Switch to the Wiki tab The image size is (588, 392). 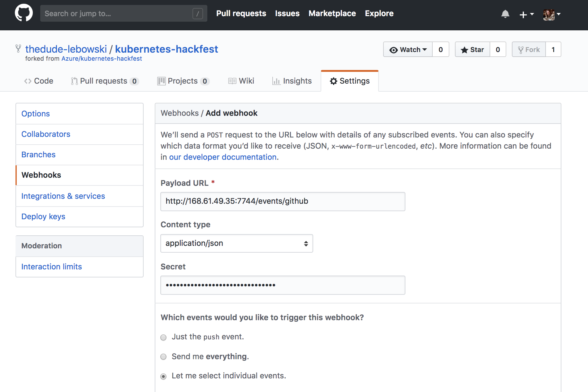241,81
